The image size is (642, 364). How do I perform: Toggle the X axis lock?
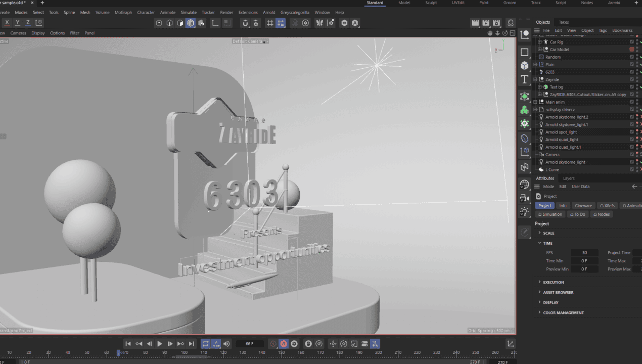[7, 23]
